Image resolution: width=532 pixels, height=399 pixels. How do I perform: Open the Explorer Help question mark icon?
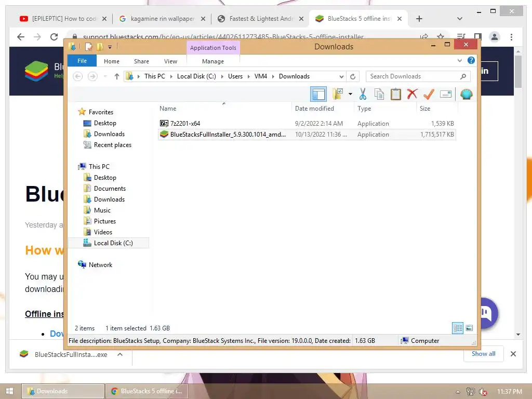[x=471, y=60]
